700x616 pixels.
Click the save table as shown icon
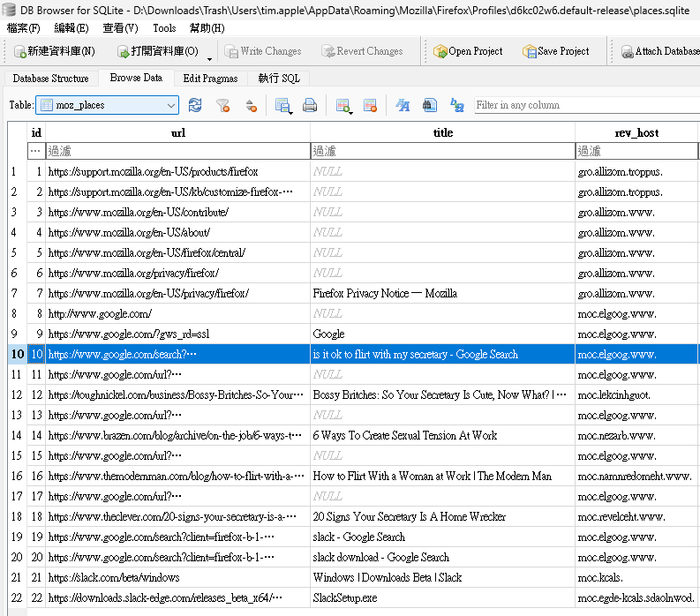pyautogui.click(x=282, y=105)
